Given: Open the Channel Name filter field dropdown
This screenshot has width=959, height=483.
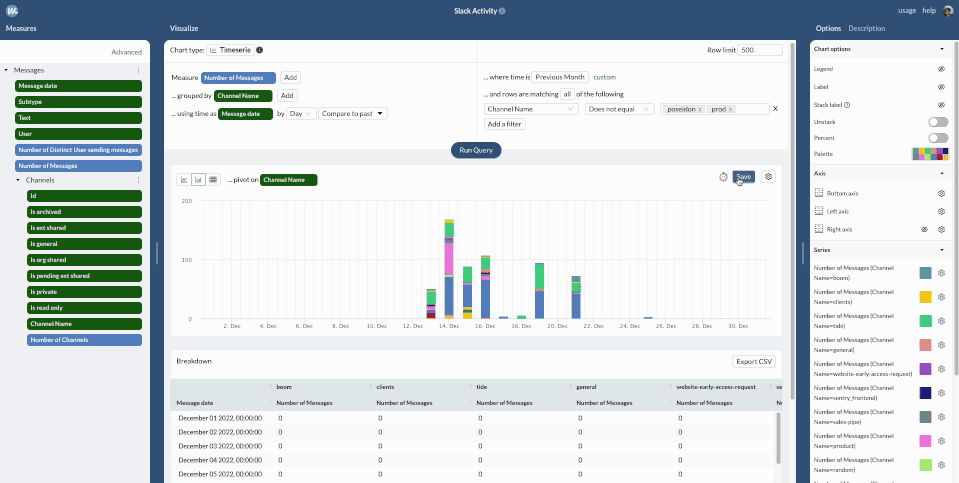Looking at the screenshot, I should [x=531, y=109].
